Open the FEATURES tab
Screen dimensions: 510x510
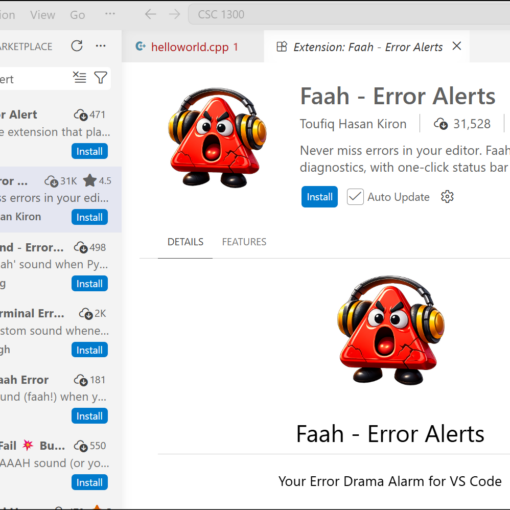(244, 242)
